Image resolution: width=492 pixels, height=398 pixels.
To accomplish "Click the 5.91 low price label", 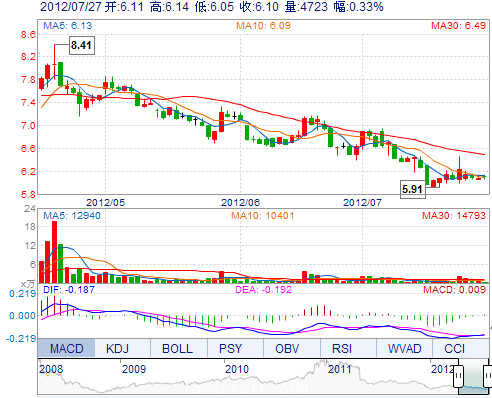I will (413, 189).
